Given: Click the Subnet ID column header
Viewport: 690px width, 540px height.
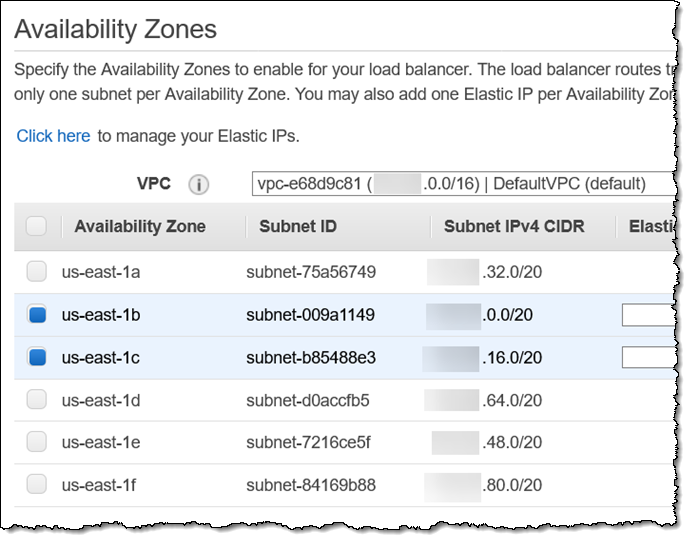Looking at the screenshot, I should click(297, 227).
